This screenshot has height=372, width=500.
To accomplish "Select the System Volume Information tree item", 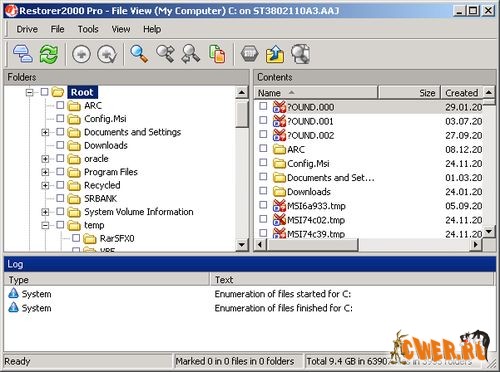I will click(139, 212).
